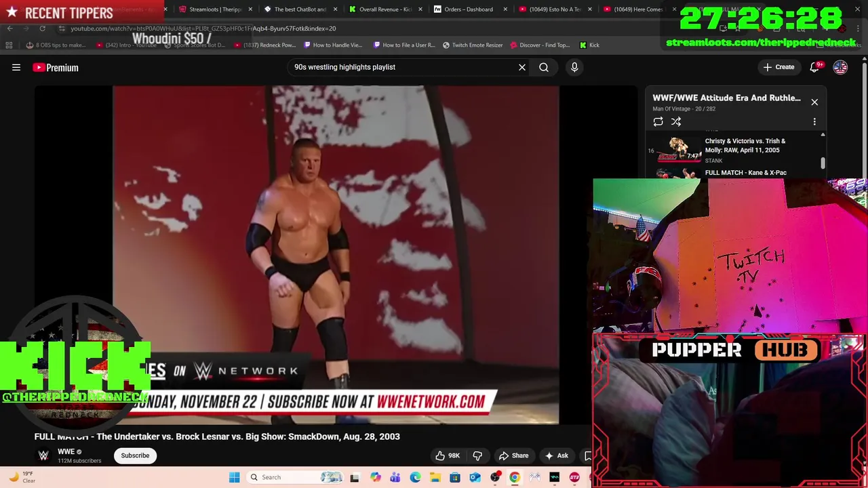Open the Windows Start menu

click(x=234, y=477)
